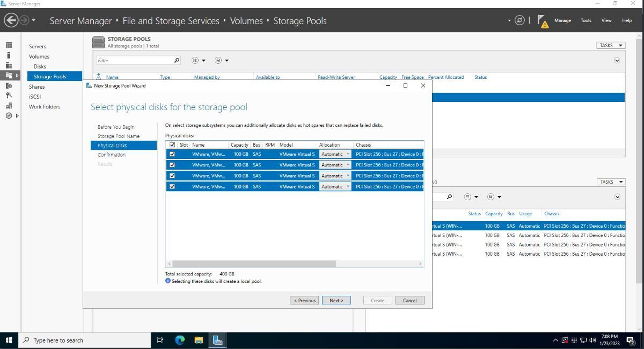
Task: Click the magnifier icon in the Filter box
Action: click(x=177, y=60)
